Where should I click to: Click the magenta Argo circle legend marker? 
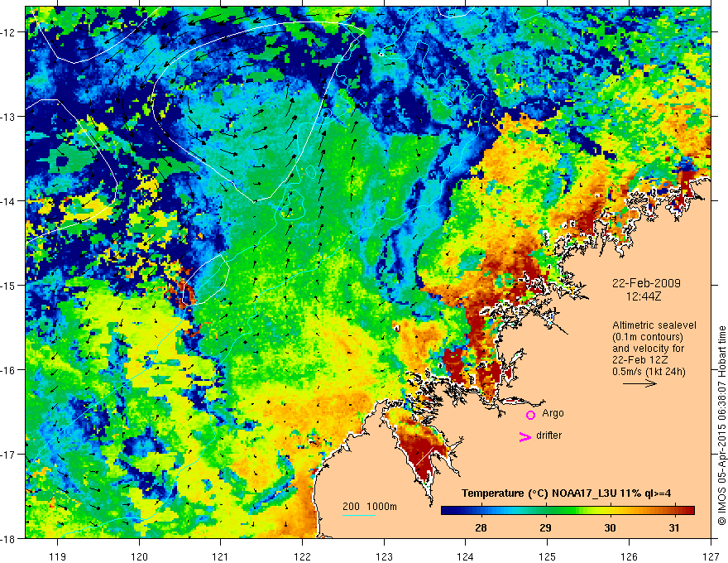[530, 414]
